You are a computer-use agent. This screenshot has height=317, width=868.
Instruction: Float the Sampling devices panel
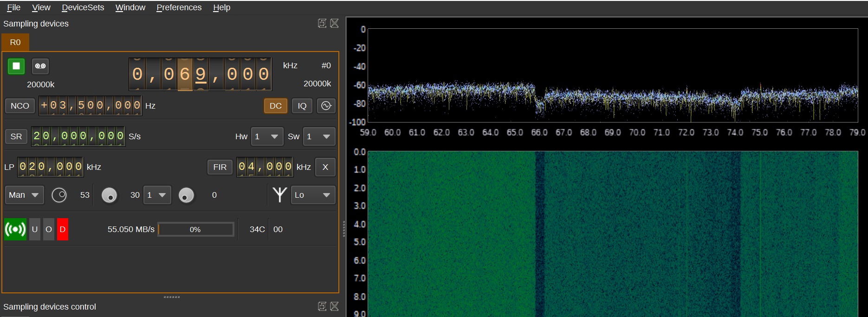(x=322, y=23)
